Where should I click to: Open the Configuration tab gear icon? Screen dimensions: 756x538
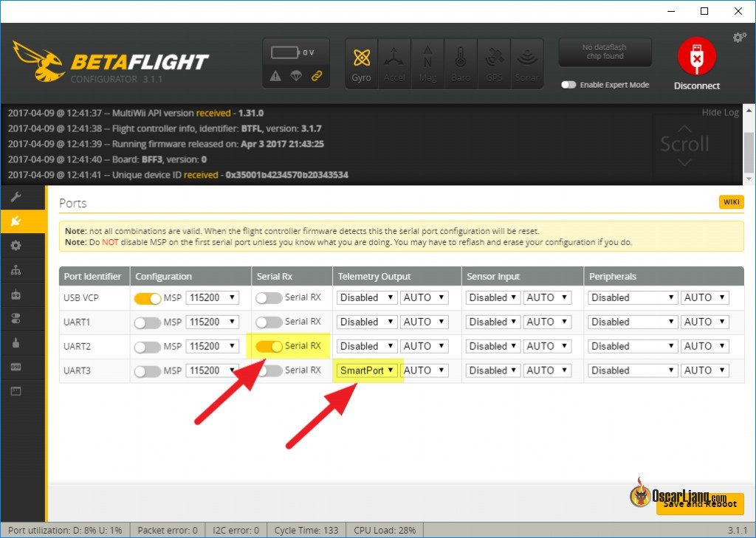point(16,245)
